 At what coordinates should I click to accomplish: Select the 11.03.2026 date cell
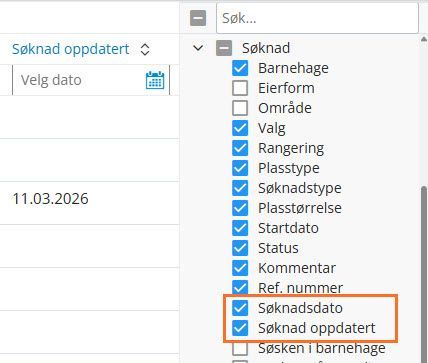click(50, 199)
